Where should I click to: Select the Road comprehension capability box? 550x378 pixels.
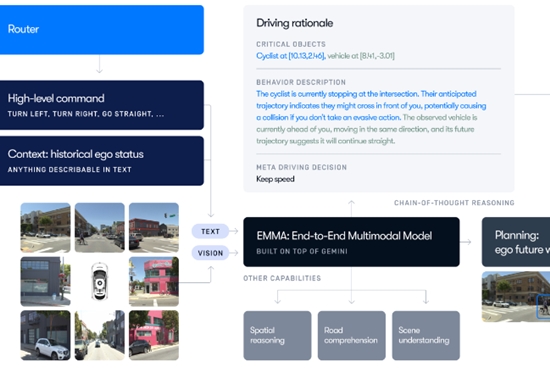[351, 336]
